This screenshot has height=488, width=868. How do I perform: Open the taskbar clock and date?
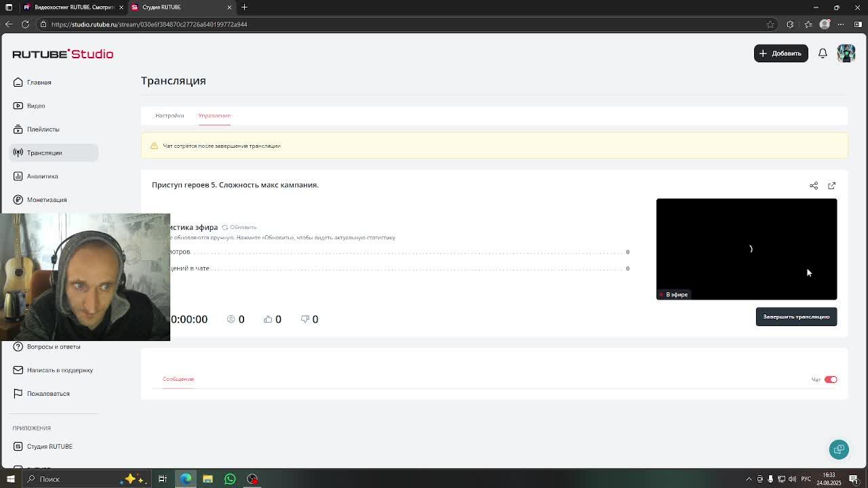click(829, 479)
